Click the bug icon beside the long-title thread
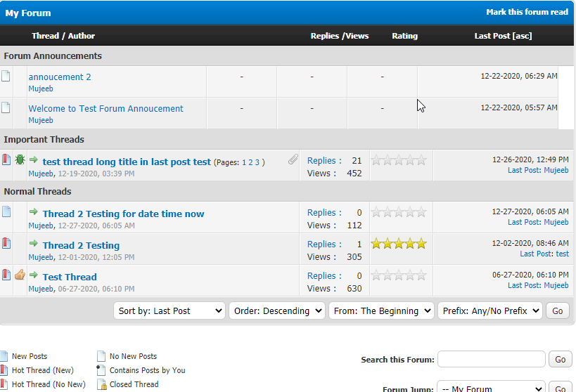This screenshot has width=576, height=392. tap(20, 160)
